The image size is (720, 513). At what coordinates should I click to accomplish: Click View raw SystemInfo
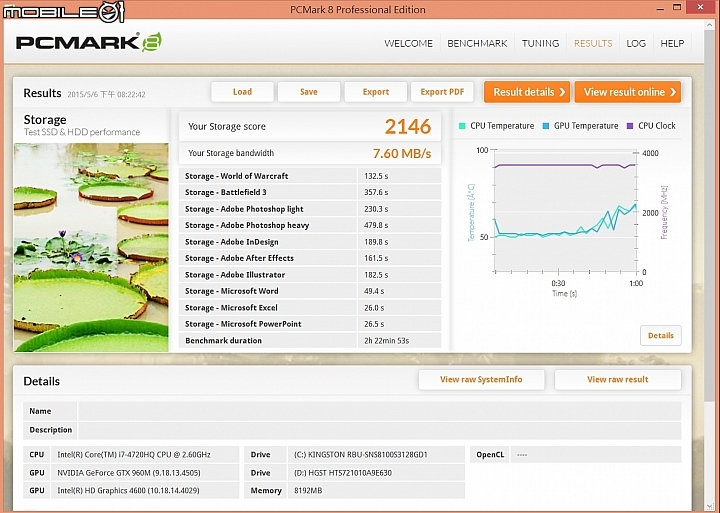coord(481,379)
